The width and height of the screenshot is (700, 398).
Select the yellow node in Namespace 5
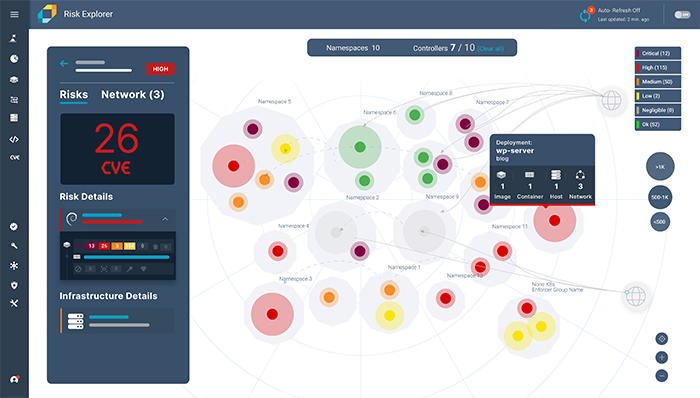pyautogui.click(x=285, y=149)
